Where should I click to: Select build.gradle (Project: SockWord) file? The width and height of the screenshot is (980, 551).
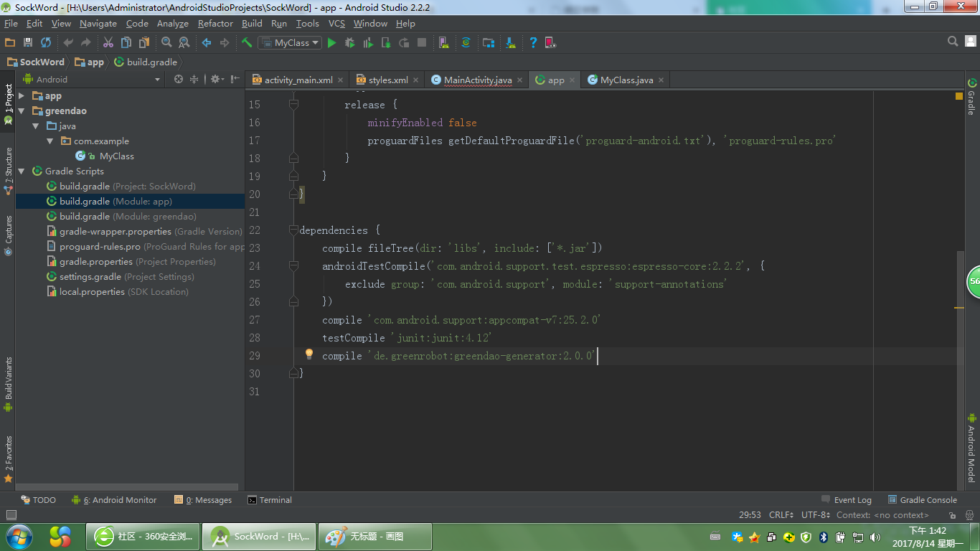point(127,186)
